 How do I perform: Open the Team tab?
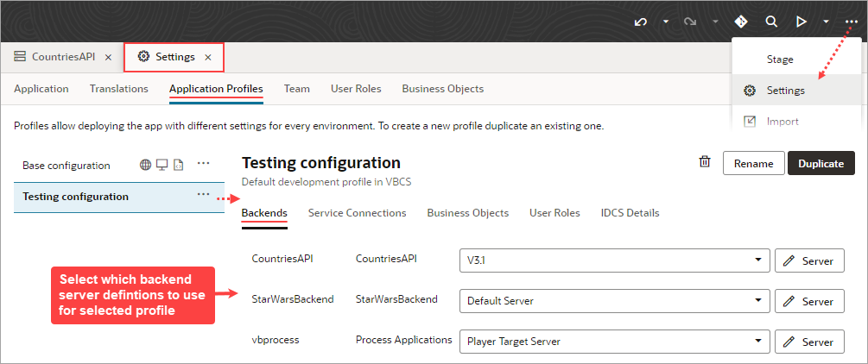pyautogui.click(x=297, y=89)
